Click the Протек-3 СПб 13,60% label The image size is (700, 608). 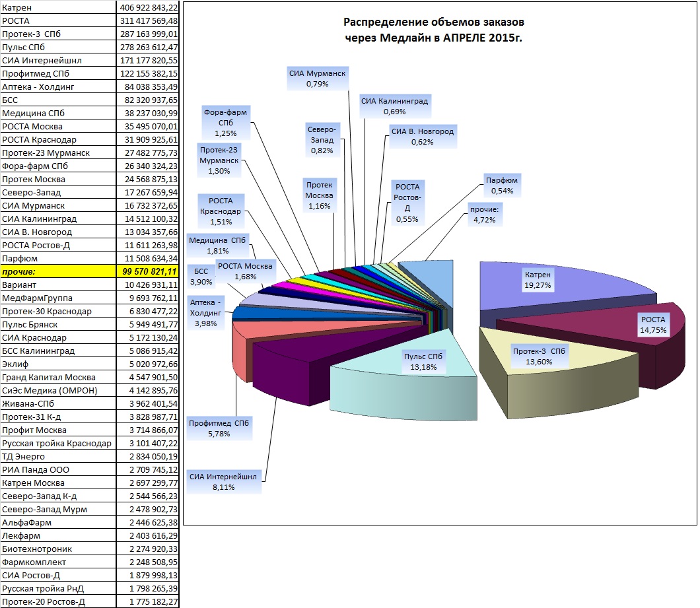tap(539, 356)
